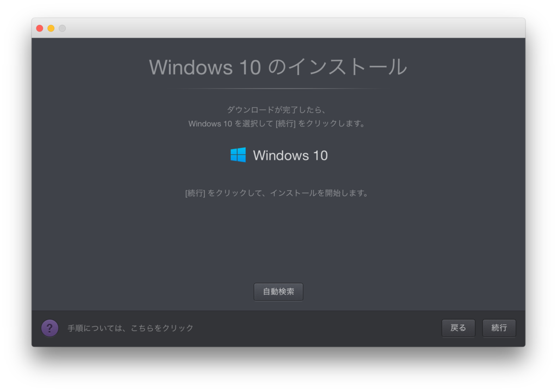Select the Windows 10 option to enable Continue
The image size is (557, 392).
coord(278,155)
